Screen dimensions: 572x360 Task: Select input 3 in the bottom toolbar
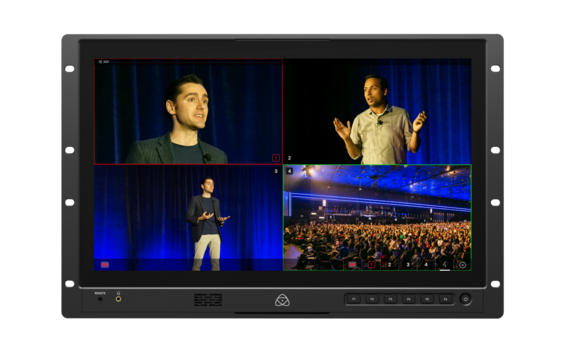[x=408, y=265]
